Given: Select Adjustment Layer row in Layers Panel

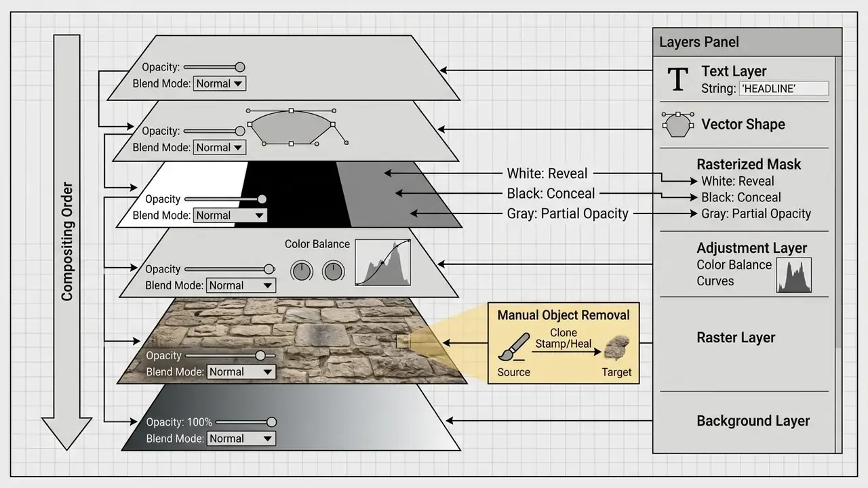Looking at the screenshot, I should pos(744,264).
